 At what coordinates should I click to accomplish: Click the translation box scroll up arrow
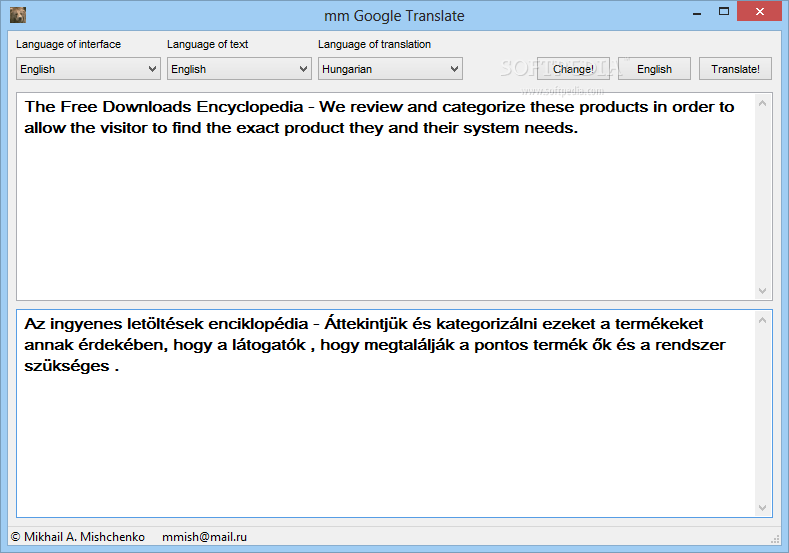pos(762,321)
